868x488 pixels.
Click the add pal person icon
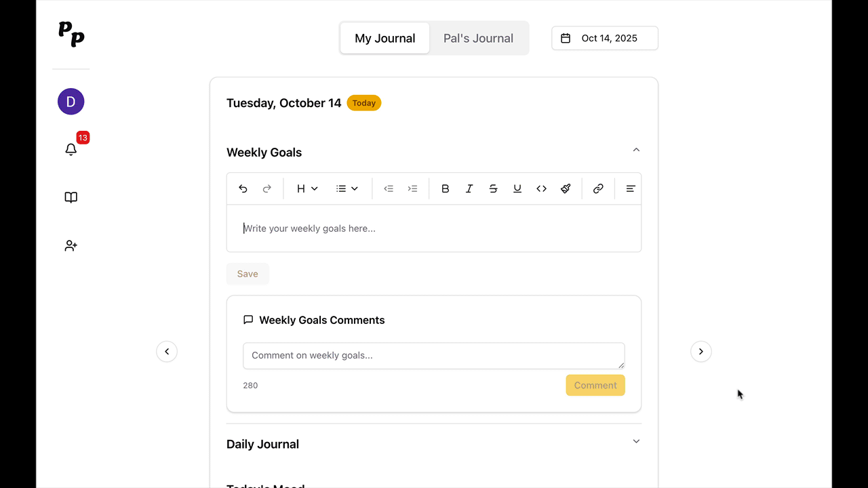tap(71, 246)
